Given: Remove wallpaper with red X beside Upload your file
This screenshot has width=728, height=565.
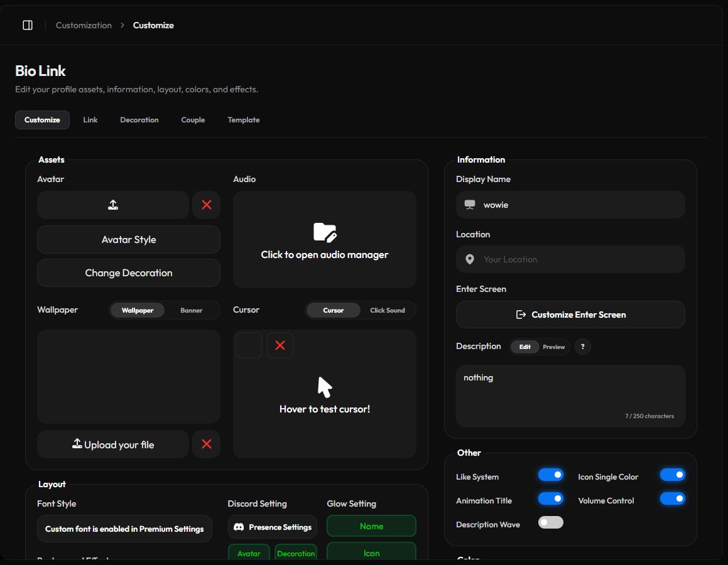Looking at the screenshot, I should (207, 444).
